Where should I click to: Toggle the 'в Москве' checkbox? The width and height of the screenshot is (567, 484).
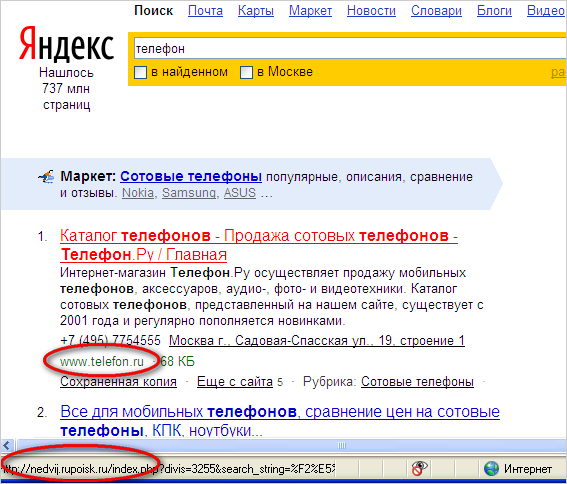[246, 72]
